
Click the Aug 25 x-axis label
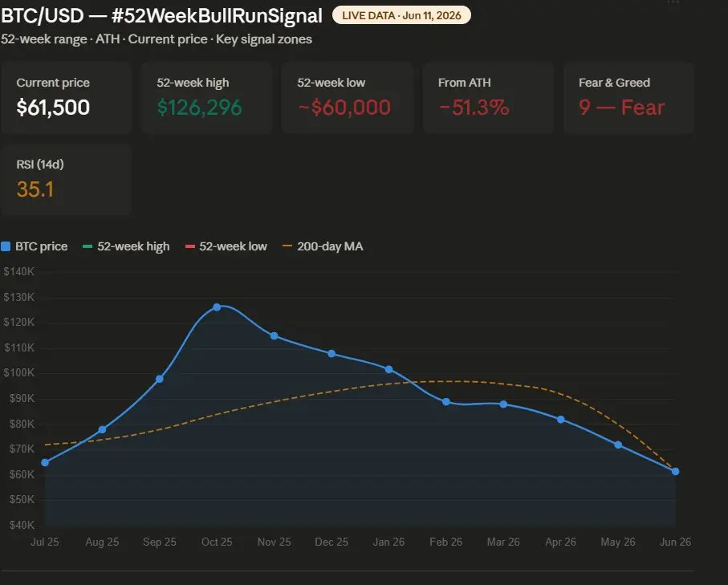click(x=102, y=542)
